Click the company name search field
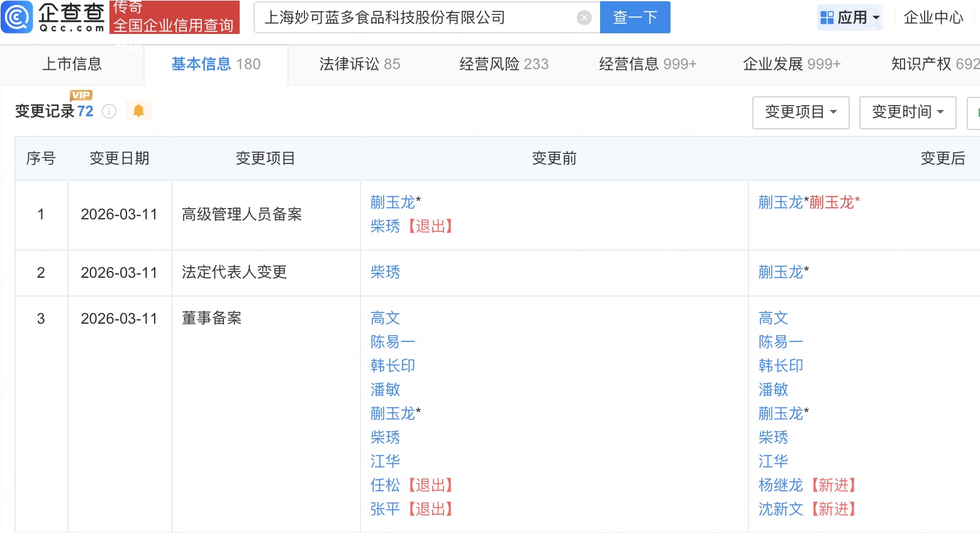Screen dimensions: 980x533 [415, 18]
